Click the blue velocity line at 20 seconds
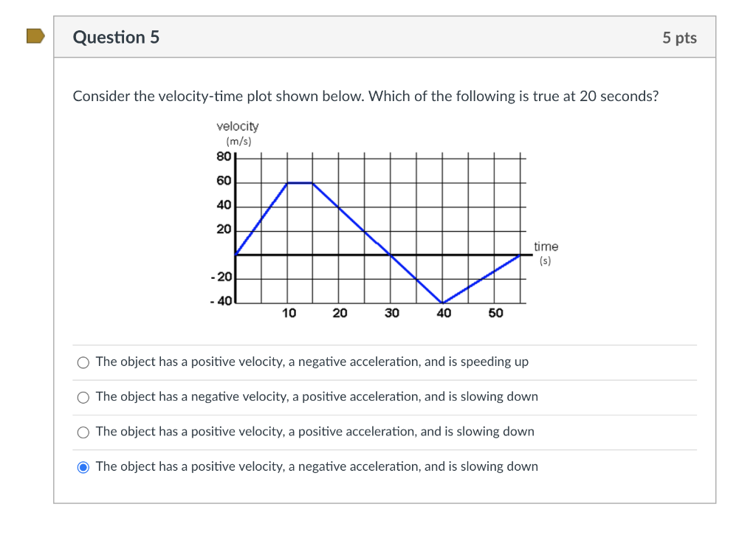Image resolution: width=756 pixels, height=535 pixels. [x=340, y=207]
